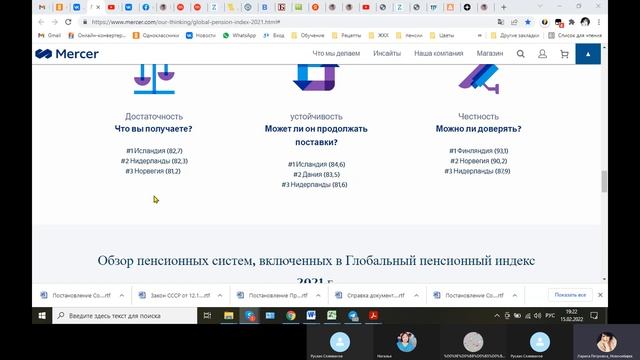Open the Одноклассники bookmark

pos(156,36)
